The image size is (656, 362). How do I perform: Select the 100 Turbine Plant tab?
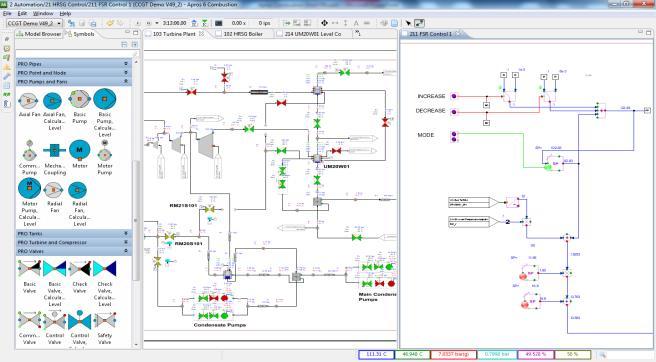(174, 34)
